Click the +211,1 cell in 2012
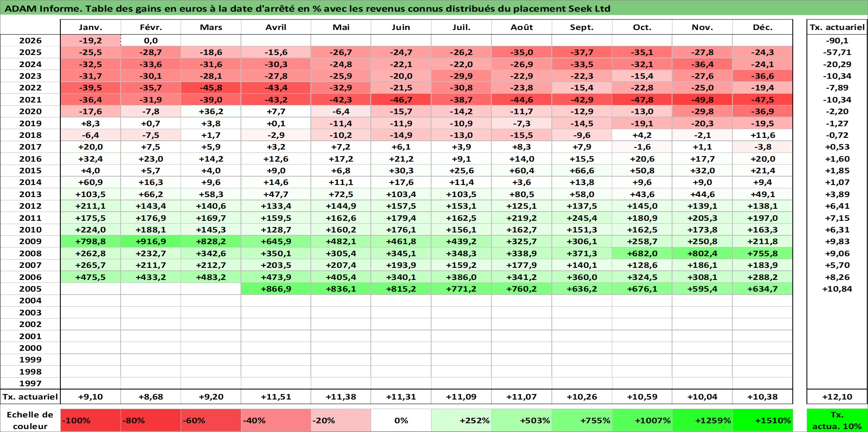Screen dimensions: 868x432 click(91, 206)
